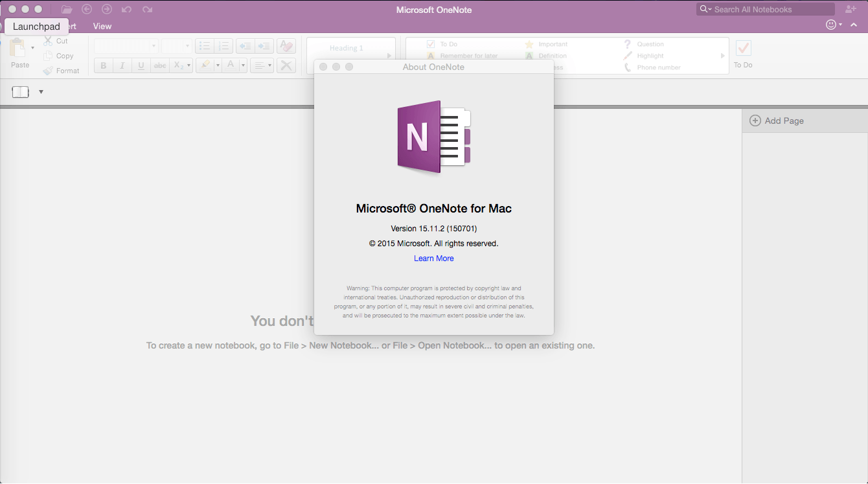Screen dimensions: 868x484
Task: Switch to the View tab
Action: [102, 27]
